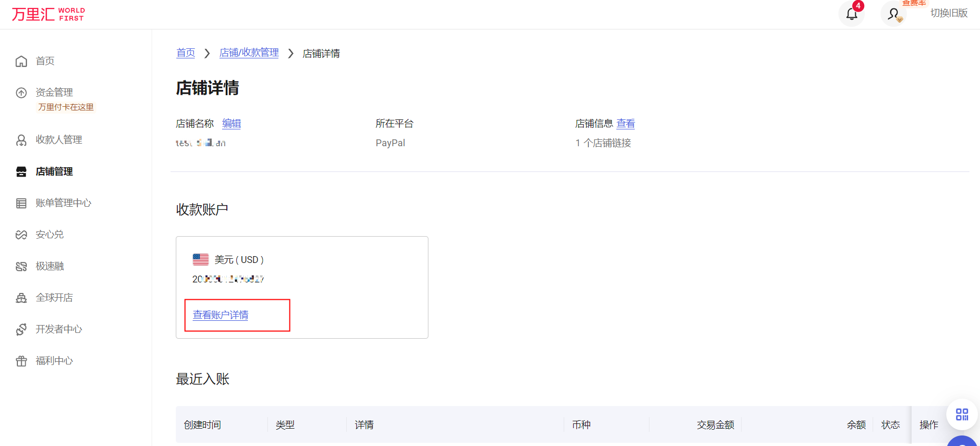980x446 pixels.
Task: Click the 创建时间 column header
Action: tap(202, 425)
